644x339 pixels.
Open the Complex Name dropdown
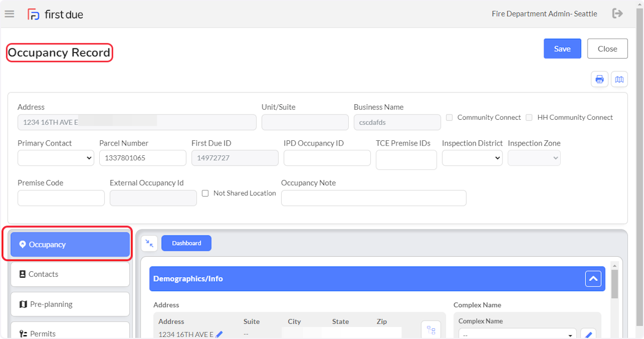(517, 334)
